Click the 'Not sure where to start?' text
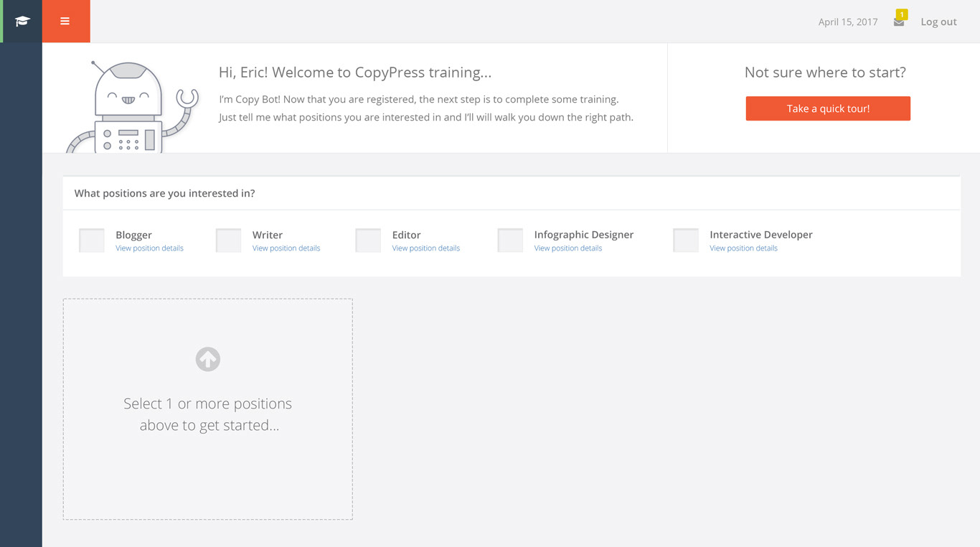This screenshot has height=547, width=980. [x=825, y=73]
